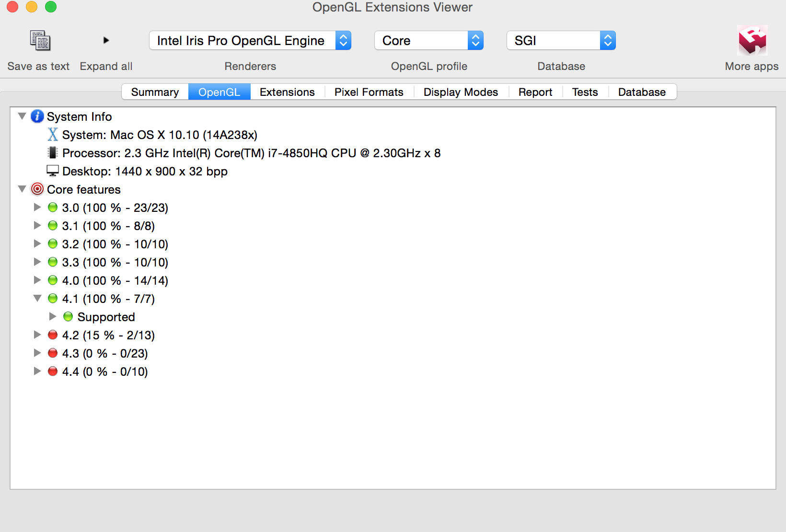
Task: Select the '3.3 (100 % - 10/10)' row
Action: (115, 262)
